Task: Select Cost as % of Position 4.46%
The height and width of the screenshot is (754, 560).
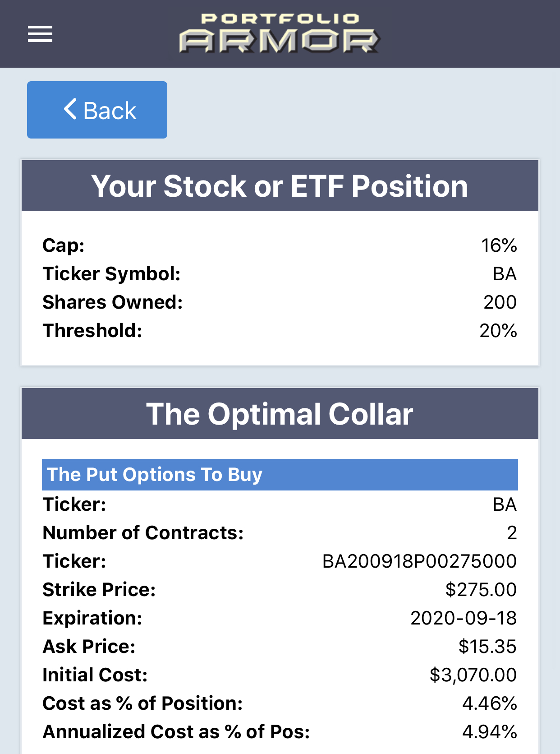Action: tap(490, 703)
